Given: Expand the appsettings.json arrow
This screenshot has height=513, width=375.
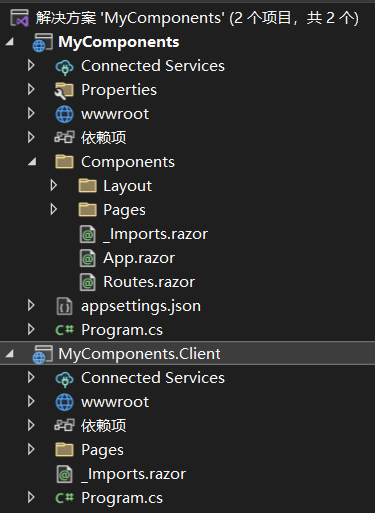Looking at the screenshot, I should (31, 305).
